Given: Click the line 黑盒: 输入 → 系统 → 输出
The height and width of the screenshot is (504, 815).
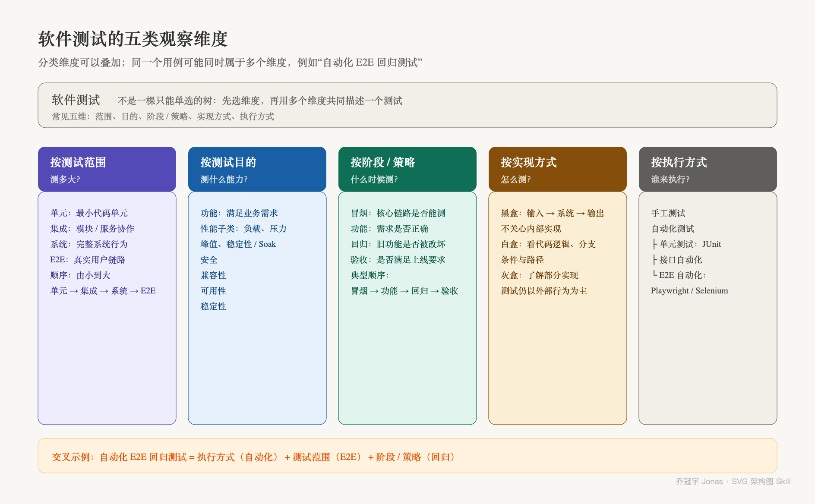Looking at the screenshot, I should 553,213.
